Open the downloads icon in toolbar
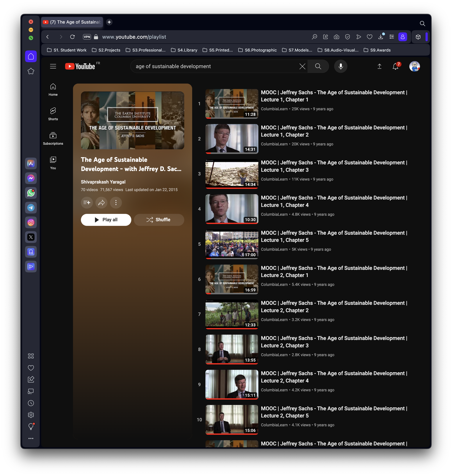 pos(381,37)
